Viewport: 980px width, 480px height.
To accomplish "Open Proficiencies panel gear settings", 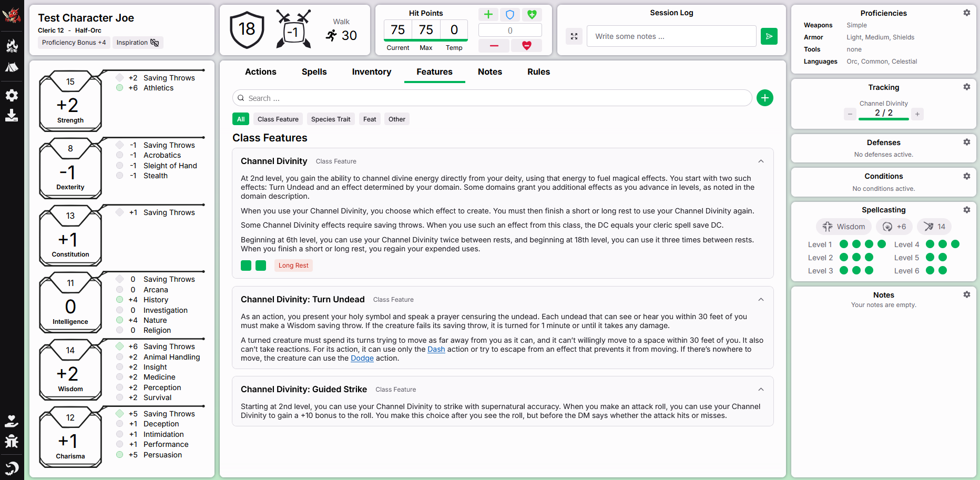I will tap(967, 13).
